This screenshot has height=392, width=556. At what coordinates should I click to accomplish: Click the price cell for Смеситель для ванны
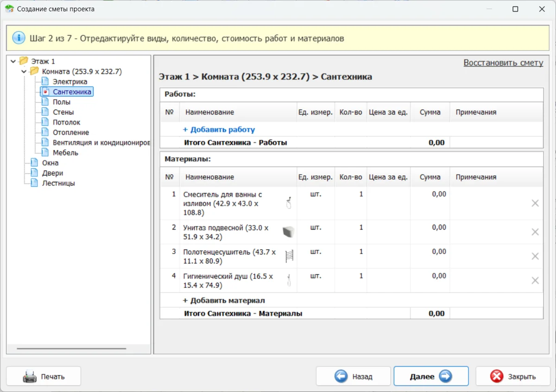tap(388, 203)
